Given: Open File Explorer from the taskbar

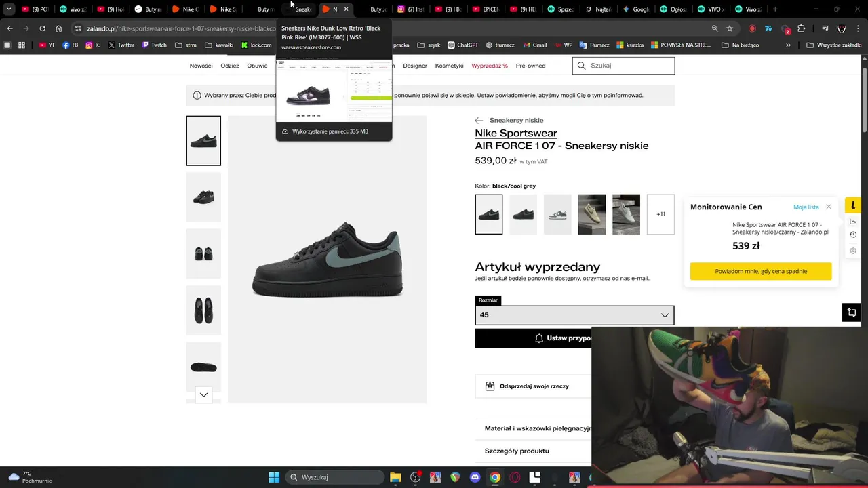Looking at the screenshot, I should point(395,477).
